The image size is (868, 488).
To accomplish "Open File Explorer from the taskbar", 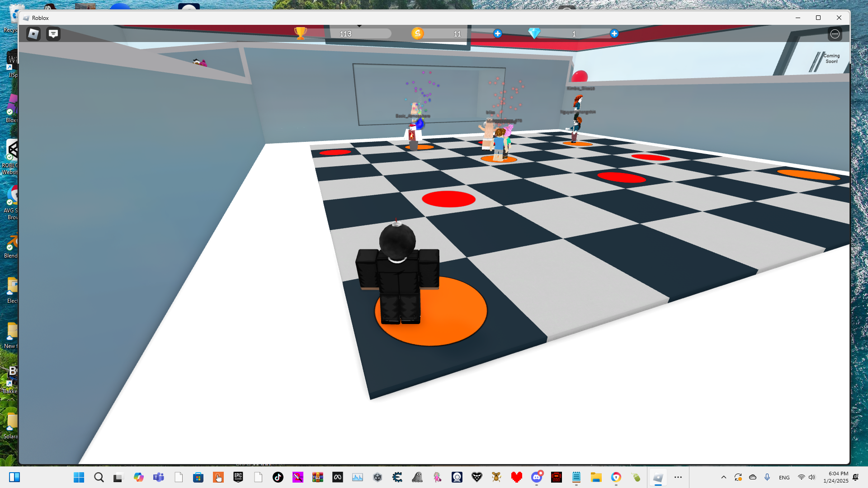I will tap(596, 477).
